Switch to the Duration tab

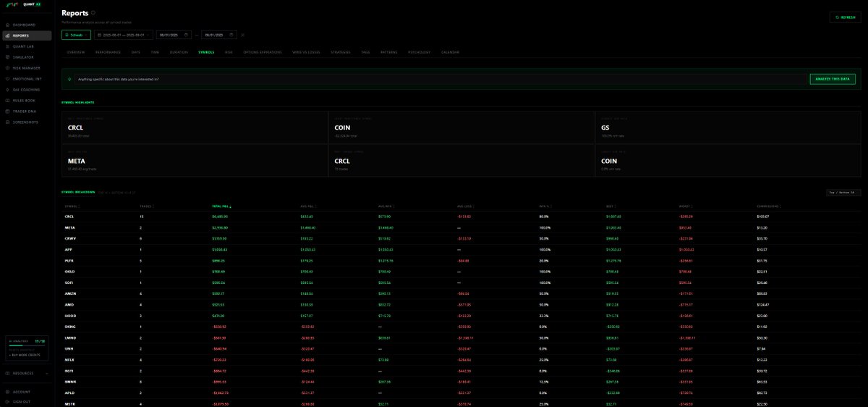[x=179, y=52]
